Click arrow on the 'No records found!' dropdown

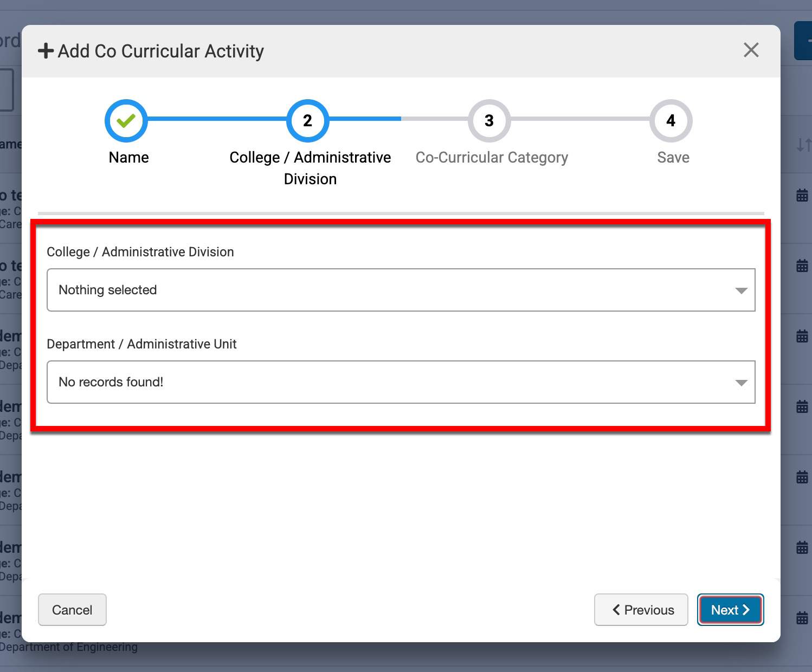(741, 383)
